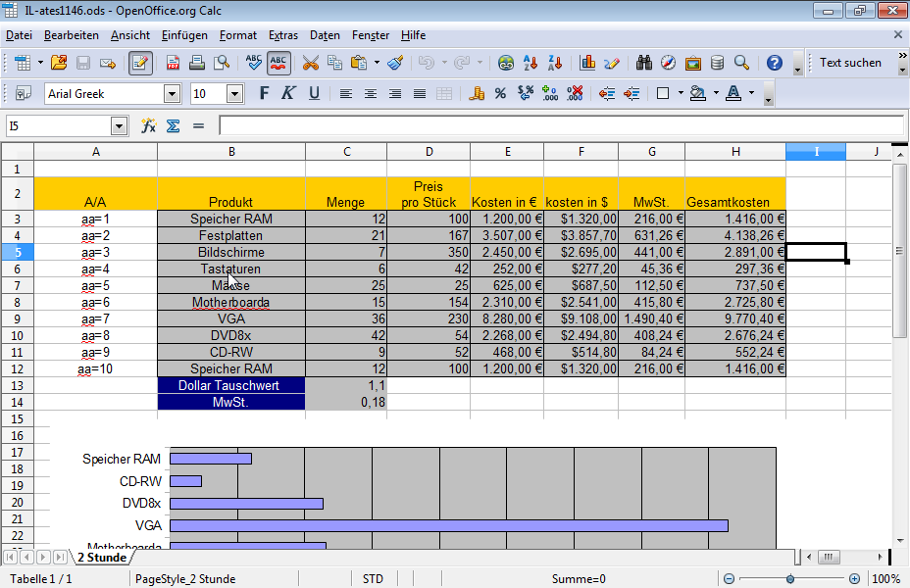910x588 pixels.
Task: Insert a Sum formula
Action: [x=173, y=125]
